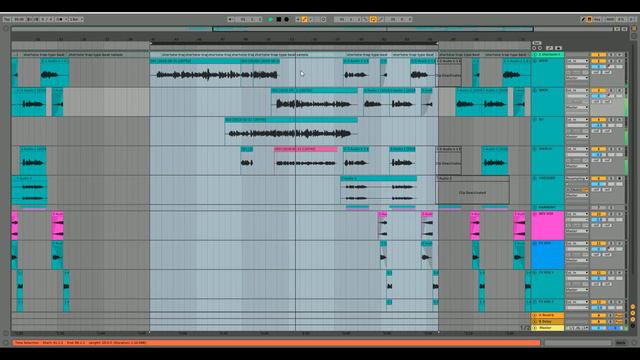640x360 pixels.
Task: Toggle Detail View circle at bottom-right
Action: (x=634, y=343)
